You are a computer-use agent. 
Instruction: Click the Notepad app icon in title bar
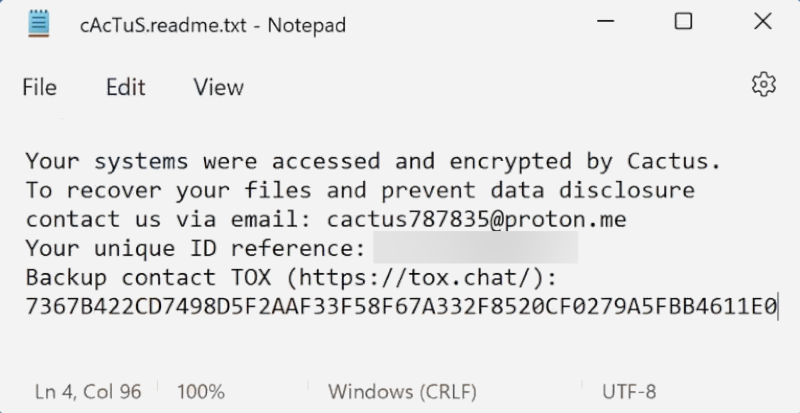pyautogui.click(x=39, y=23)
